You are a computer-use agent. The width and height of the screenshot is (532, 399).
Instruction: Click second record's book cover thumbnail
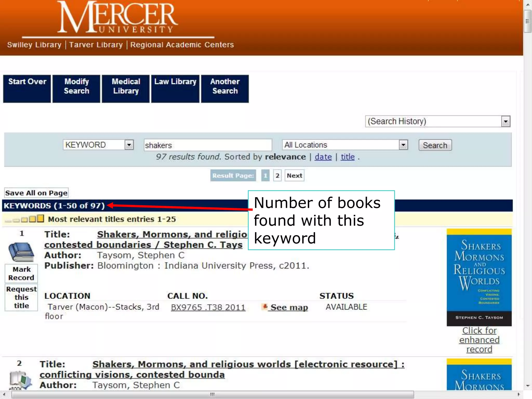point(479,374)
